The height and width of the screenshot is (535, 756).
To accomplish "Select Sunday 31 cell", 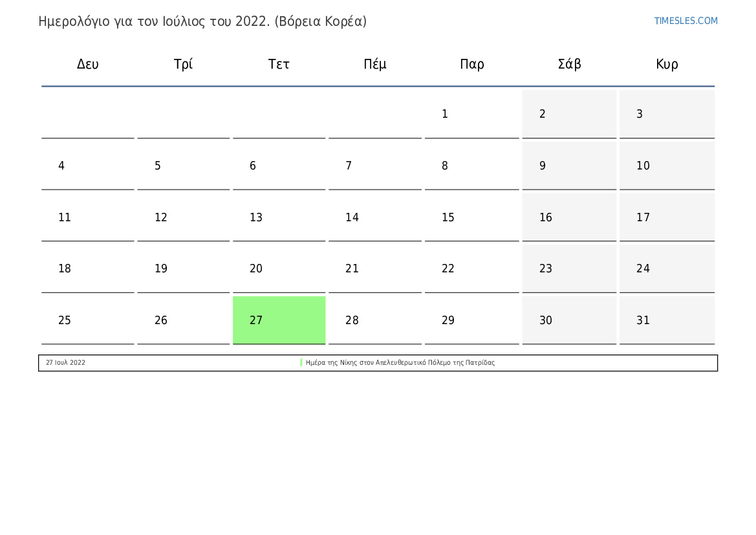I will pos(667,320).
